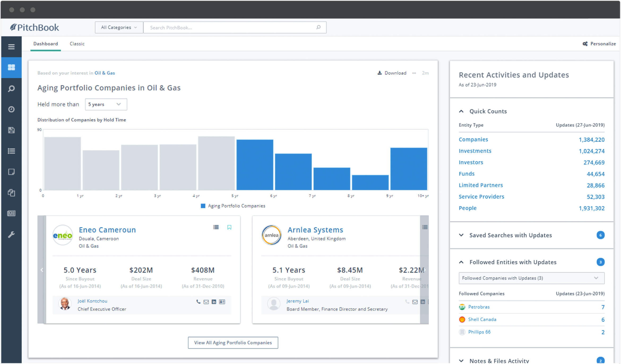The height and width of the screenshot is (364, 621).
Task: Click the magnifier icon in the search bar
Action: [318, 27]
